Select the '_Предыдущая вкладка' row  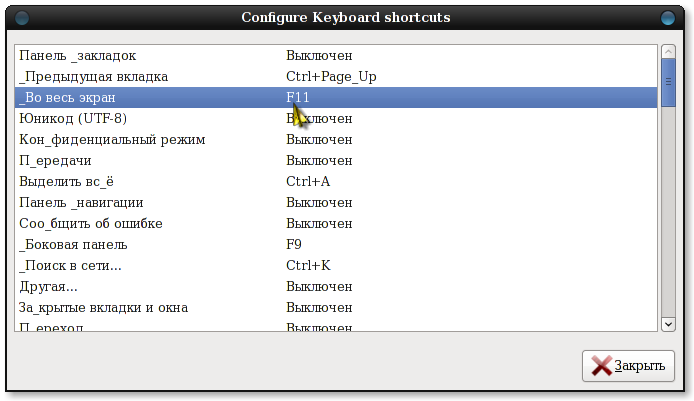pyautogui.click(x=336, y=77)
